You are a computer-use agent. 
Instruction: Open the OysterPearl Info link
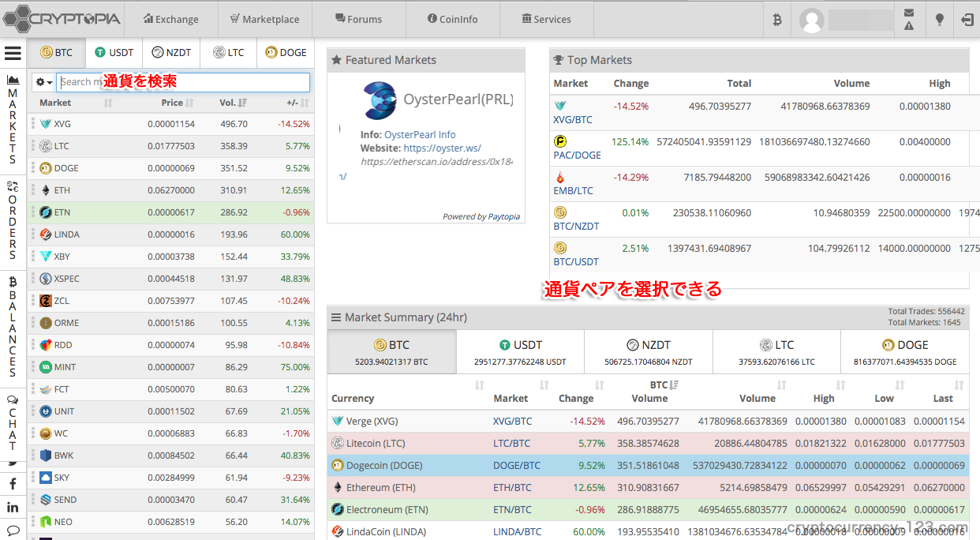[x=420, y=135]
